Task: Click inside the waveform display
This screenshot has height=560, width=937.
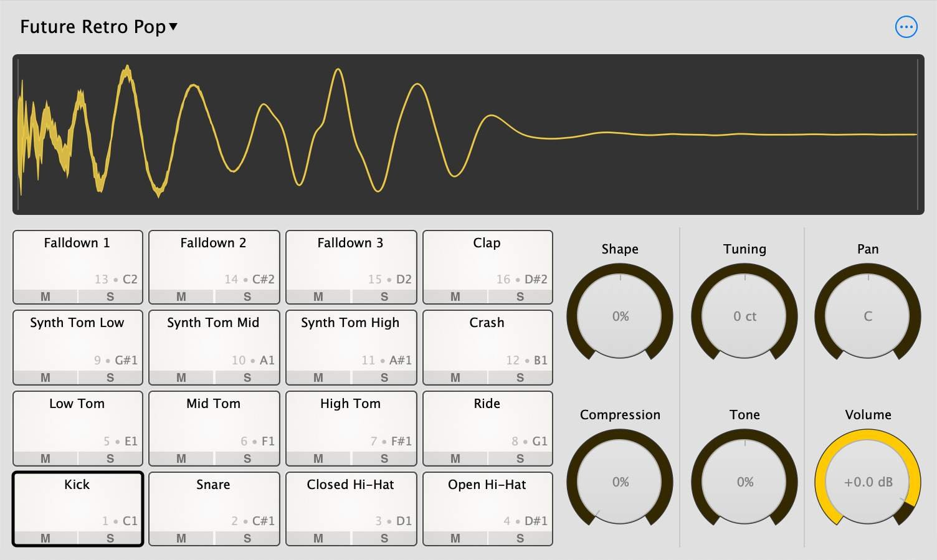Action: click(467, 134)
